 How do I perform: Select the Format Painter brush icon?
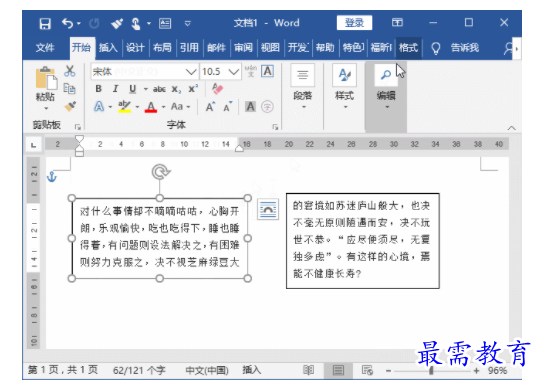tap(70, 106)
